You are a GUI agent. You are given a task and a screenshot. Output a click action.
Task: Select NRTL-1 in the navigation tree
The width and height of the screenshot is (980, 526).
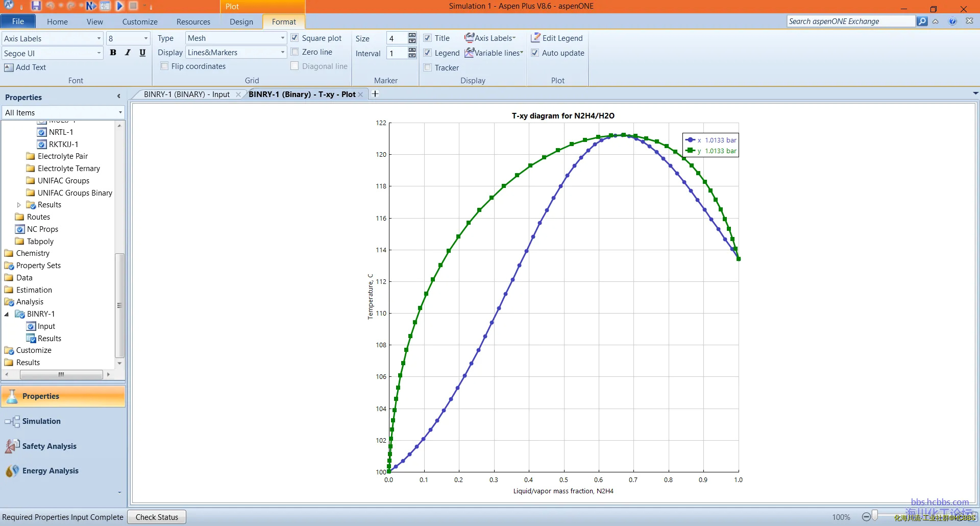61,132
